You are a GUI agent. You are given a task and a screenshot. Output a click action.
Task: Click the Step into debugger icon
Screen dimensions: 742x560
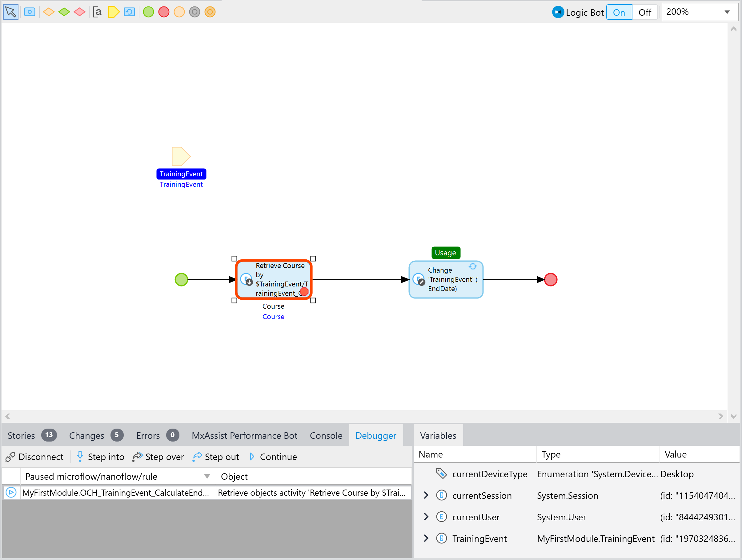(x=80, y=456)
